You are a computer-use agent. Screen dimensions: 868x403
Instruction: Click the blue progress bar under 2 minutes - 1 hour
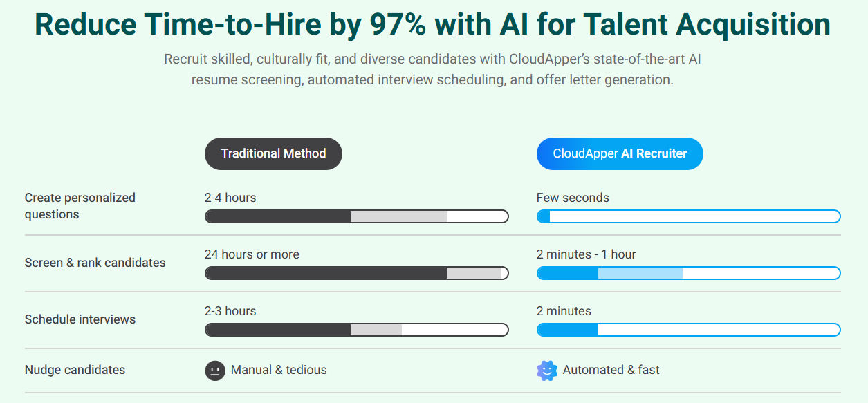[688, 273]
